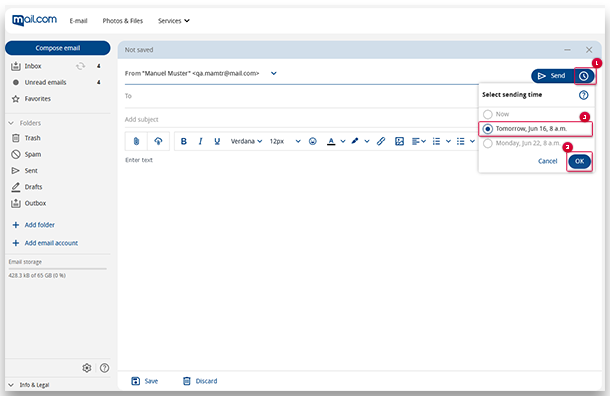Open the Verdana font family dropdown

point(246,141)
